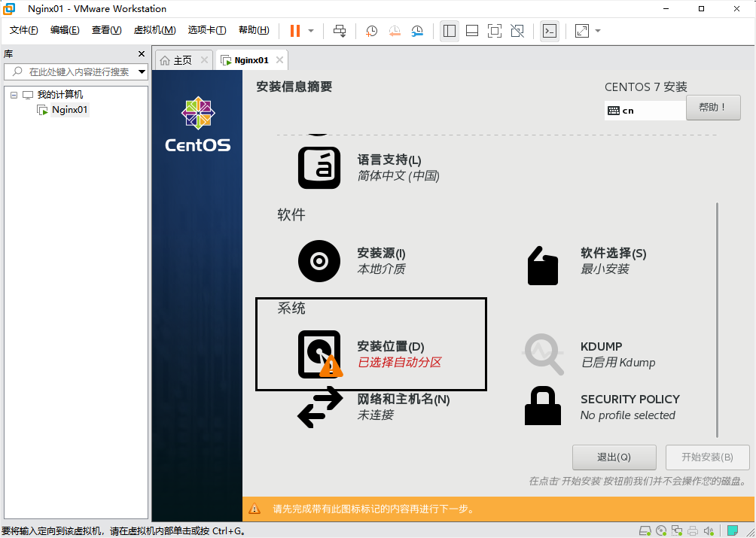The image size is (756, 538).
Task: Click the CentOS logo in installer sidebar
Action: [198, 124]
